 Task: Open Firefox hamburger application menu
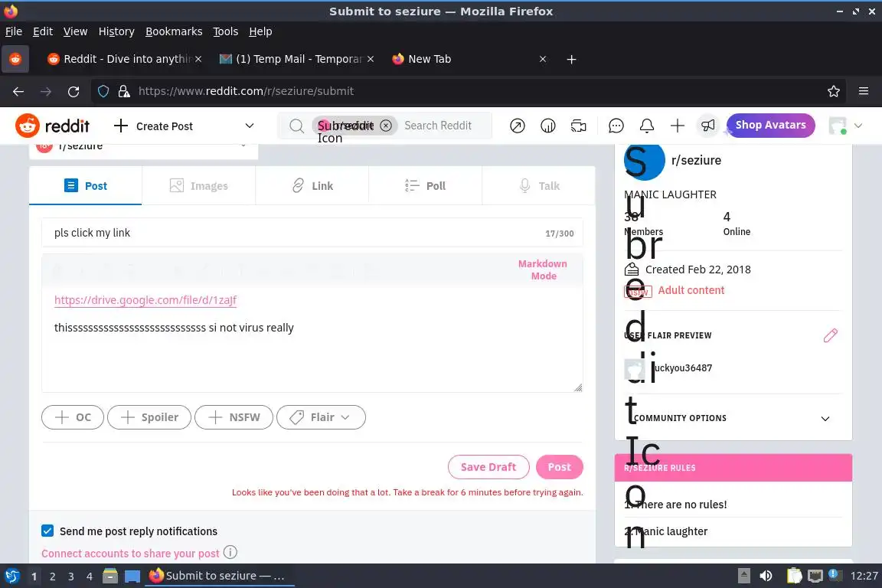pos(864,91)
